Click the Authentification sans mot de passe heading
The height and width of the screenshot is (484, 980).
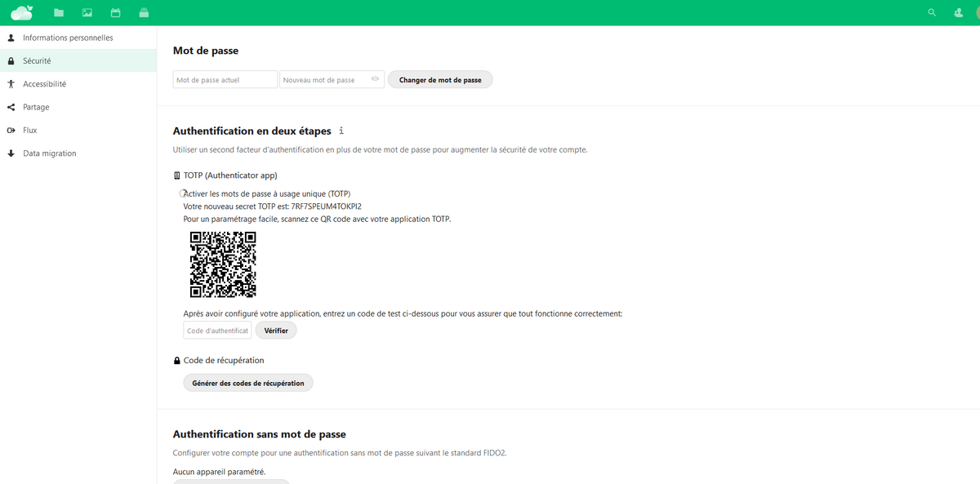click(260, 434)
